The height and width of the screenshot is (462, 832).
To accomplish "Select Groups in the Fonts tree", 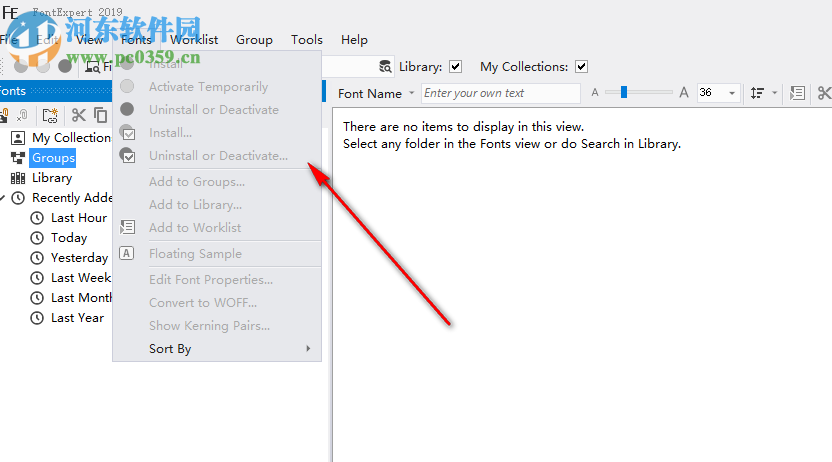I will click(53, 158).
